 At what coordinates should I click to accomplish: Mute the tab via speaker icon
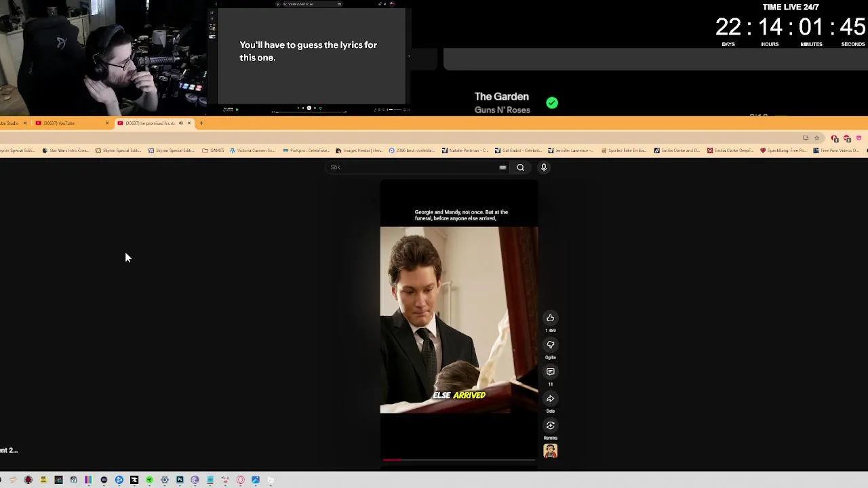tap(180, 123)
